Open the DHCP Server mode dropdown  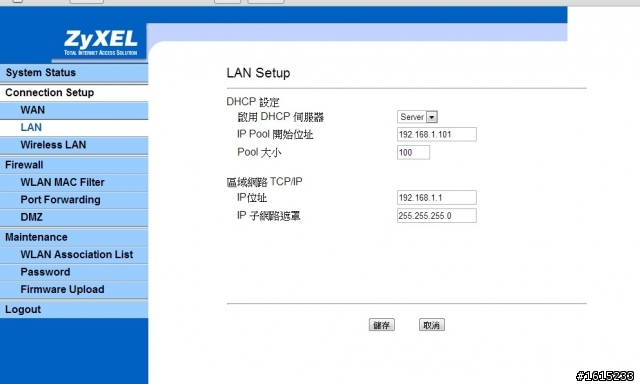click(x=417, y=117)
